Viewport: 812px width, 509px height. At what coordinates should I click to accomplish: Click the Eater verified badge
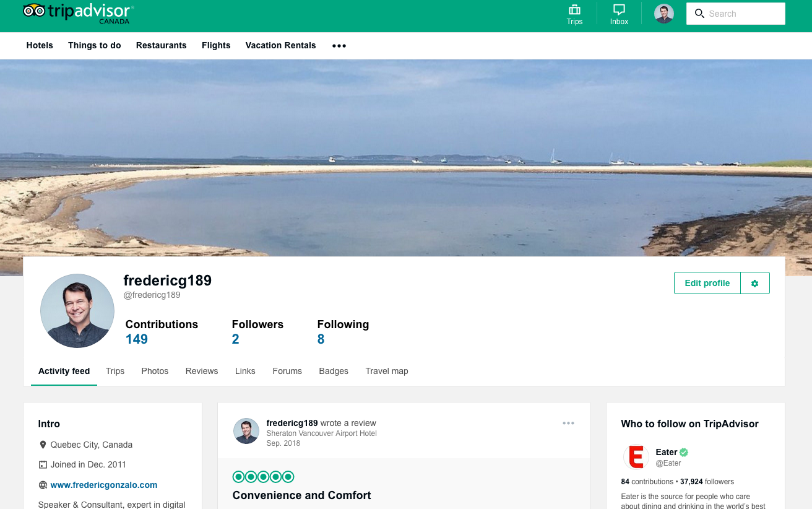tap(684, 452)
